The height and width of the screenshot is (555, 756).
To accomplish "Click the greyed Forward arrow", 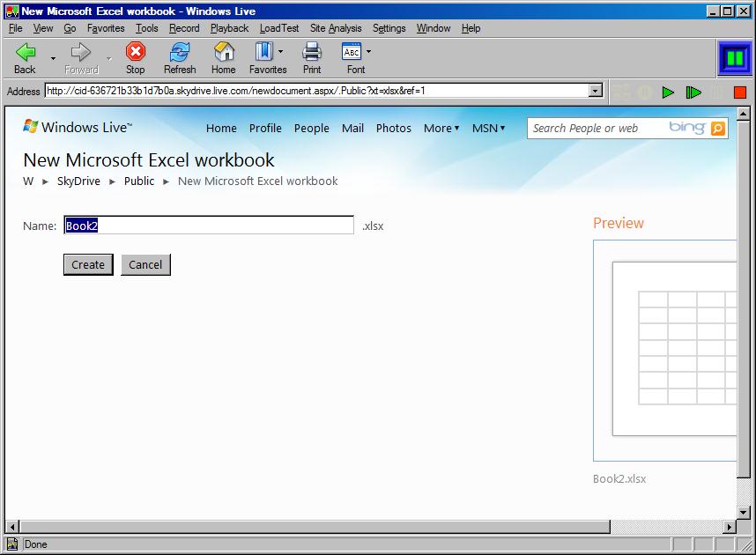I will coord(80,52).
